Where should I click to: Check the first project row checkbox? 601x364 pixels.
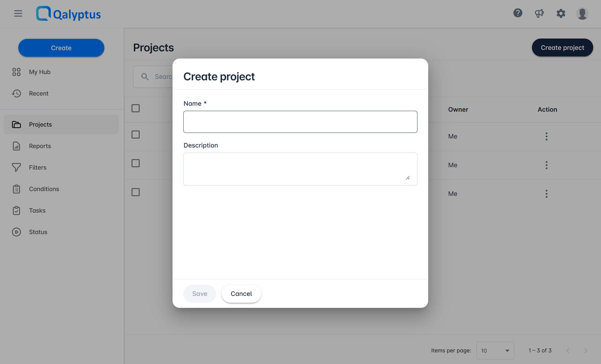[135, 134]
